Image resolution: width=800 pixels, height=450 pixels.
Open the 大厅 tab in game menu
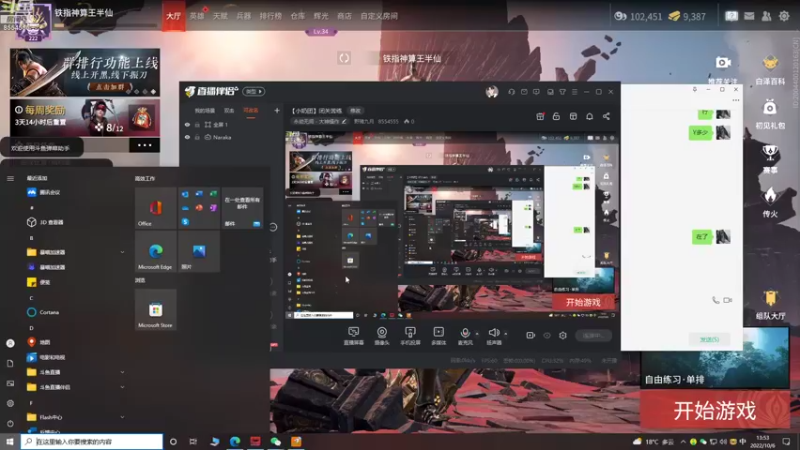(173, 16)
